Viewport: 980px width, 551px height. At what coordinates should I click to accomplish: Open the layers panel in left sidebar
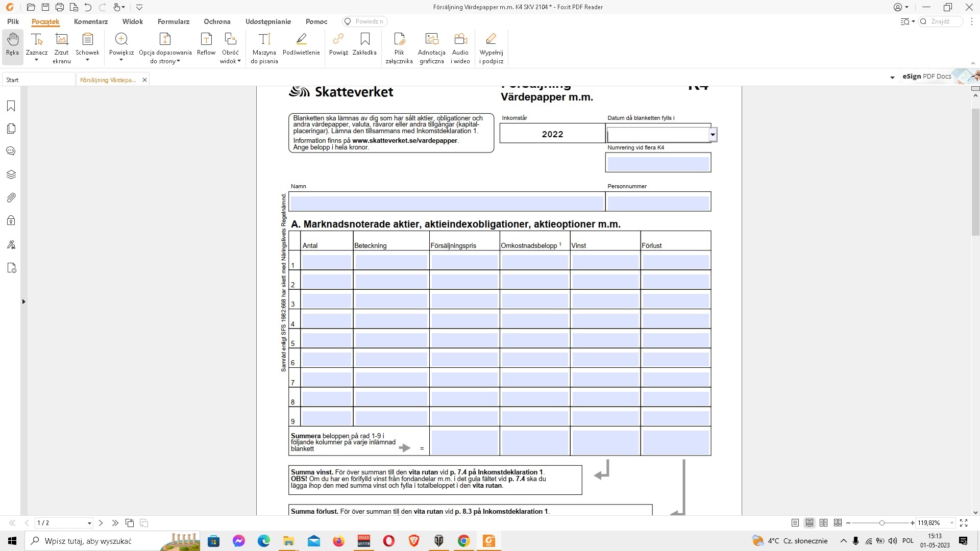[x=11, y=175]
